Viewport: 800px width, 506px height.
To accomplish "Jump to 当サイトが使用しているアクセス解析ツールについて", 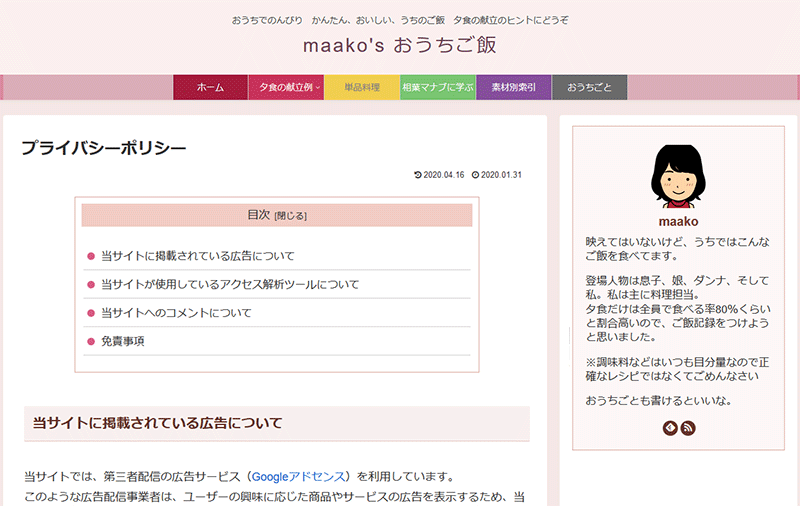I will (x=230, y=285).
